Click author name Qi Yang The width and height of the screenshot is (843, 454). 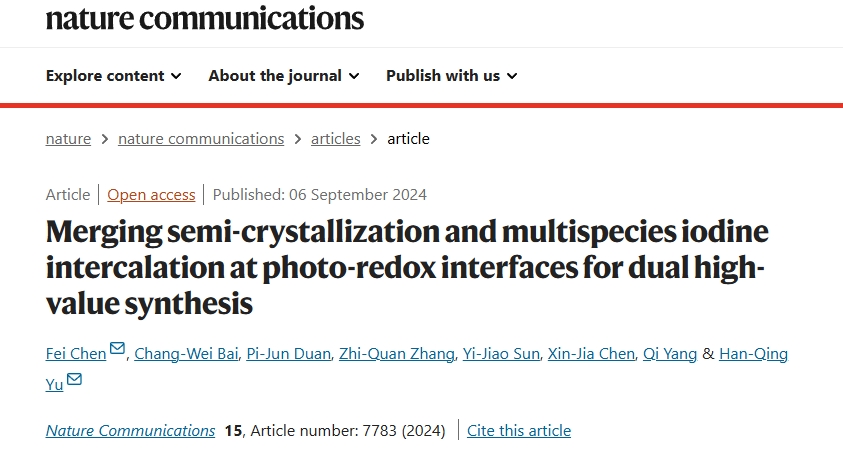pyautogui.click(x=670, y=354)
